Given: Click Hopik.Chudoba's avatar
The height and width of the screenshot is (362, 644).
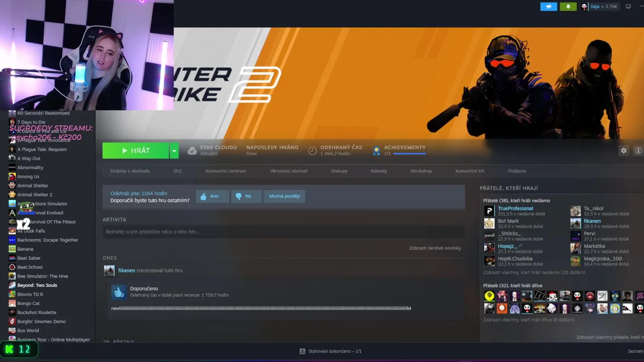Looking at the screenshot, I should (x=489, y=261).
